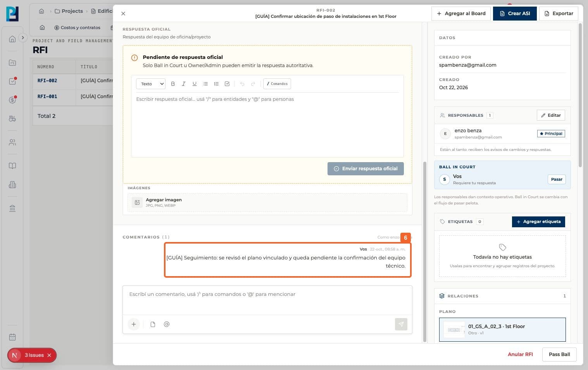Expand the left sidebar chevron
Screen dimensions: 588x370
[x=23, y=38]
